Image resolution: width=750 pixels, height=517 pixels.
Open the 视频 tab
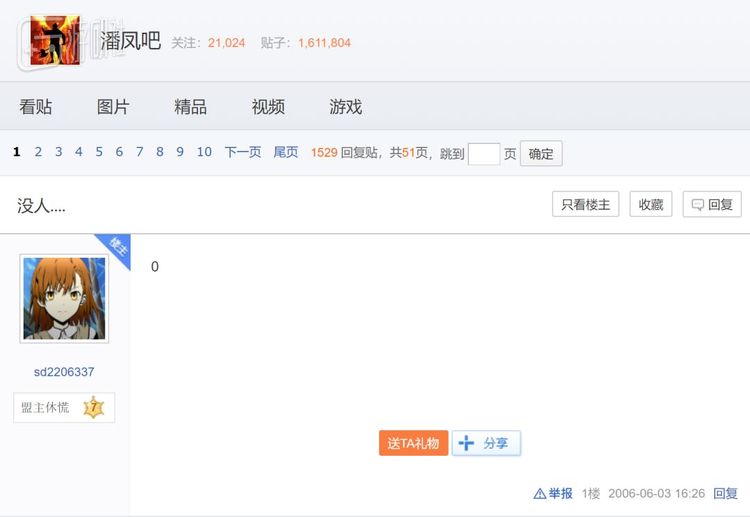click(268, 107)
